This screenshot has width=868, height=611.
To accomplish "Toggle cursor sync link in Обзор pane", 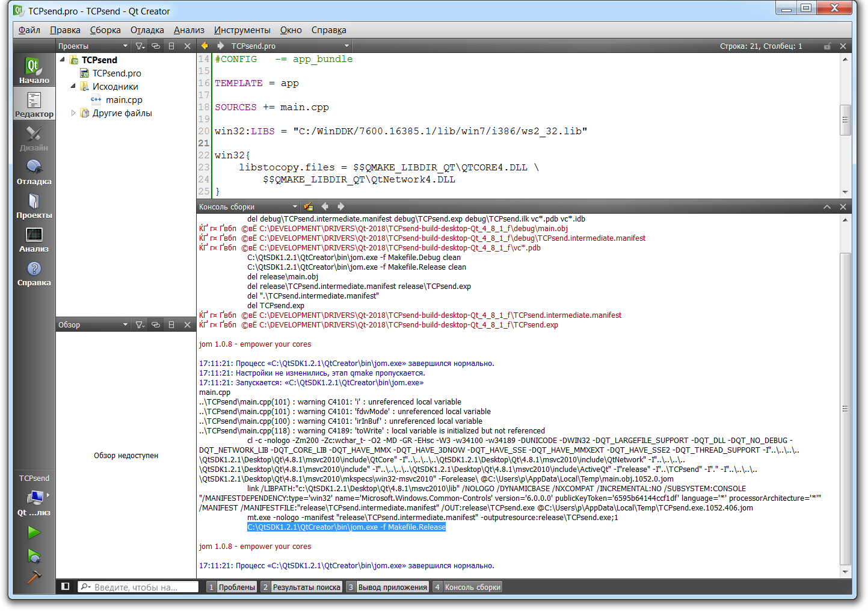I will tap(156, 324).
